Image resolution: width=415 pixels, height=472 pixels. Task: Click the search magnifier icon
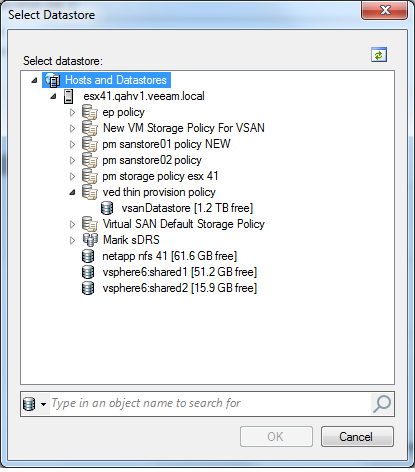382,404
